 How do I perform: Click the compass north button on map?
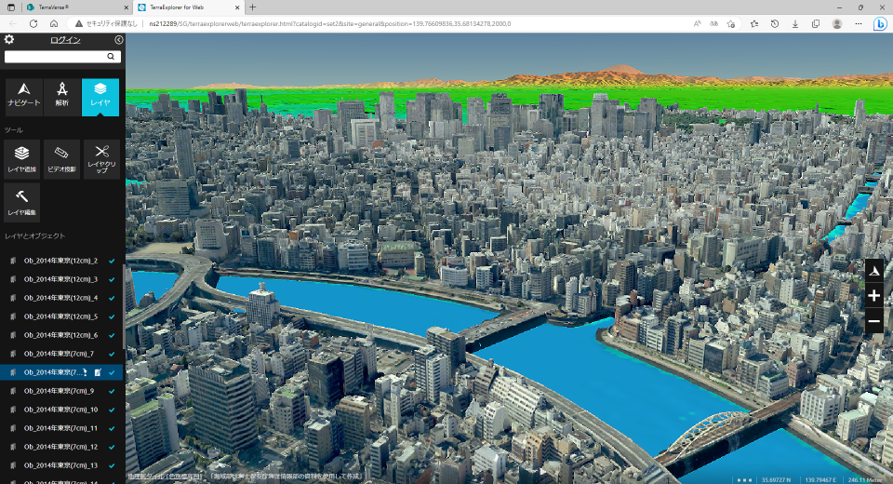(874, 272)
